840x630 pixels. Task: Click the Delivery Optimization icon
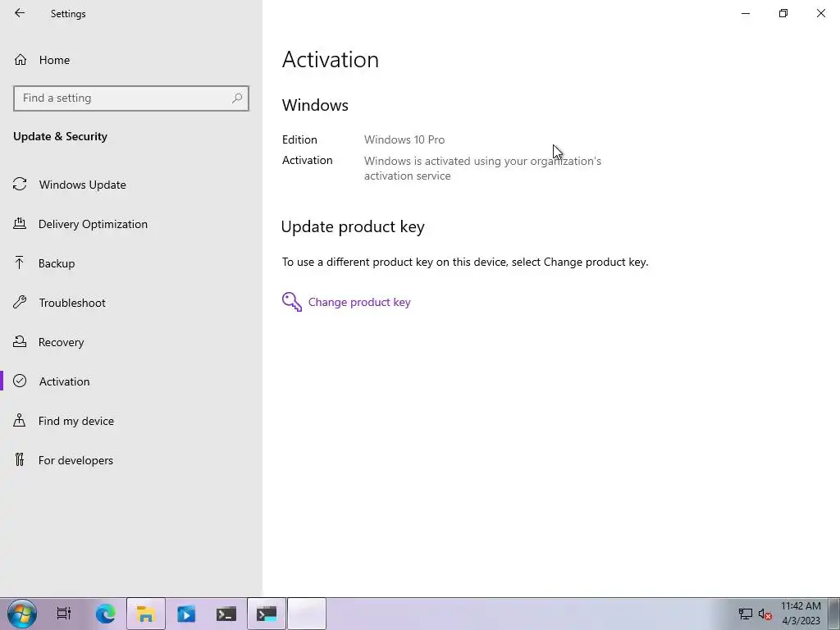coord(20,223)
